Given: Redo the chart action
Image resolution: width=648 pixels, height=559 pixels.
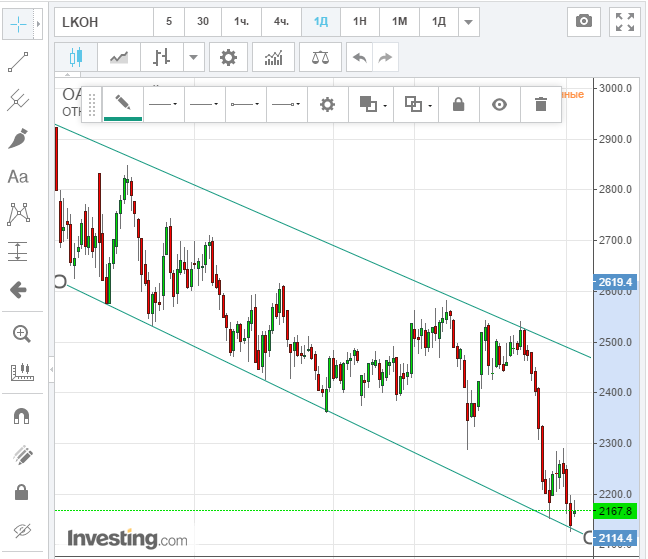Looking at the screenshot, I should (385, 57).
